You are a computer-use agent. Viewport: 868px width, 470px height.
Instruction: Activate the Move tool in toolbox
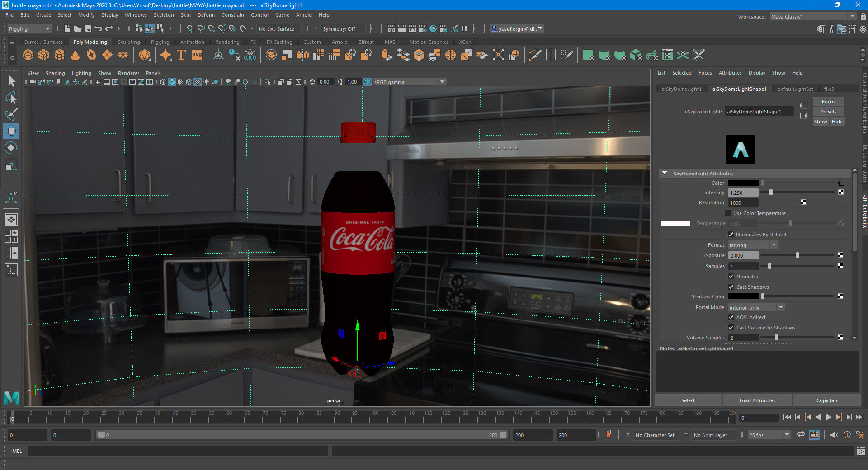(x=12, y=131)
